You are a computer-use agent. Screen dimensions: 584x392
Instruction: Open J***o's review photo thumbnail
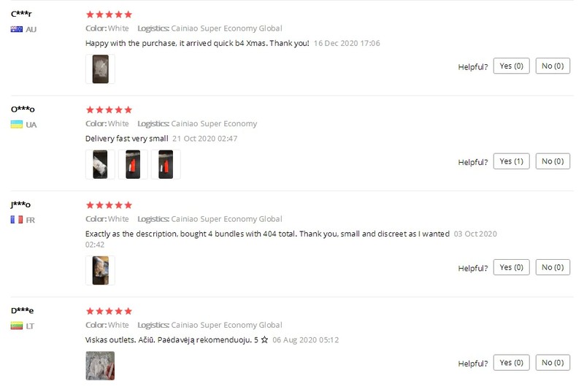click(100, 270)
